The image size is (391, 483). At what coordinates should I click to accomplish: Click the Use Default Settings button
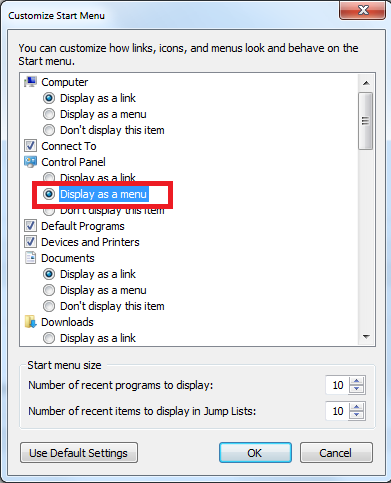79,453
